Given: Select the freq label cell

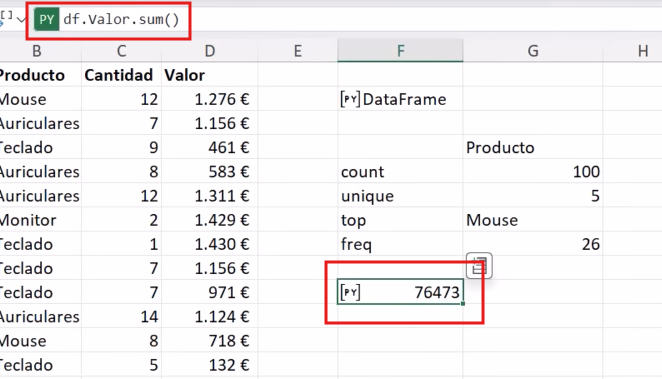Looking at the screenshot, I should [400, 244].
